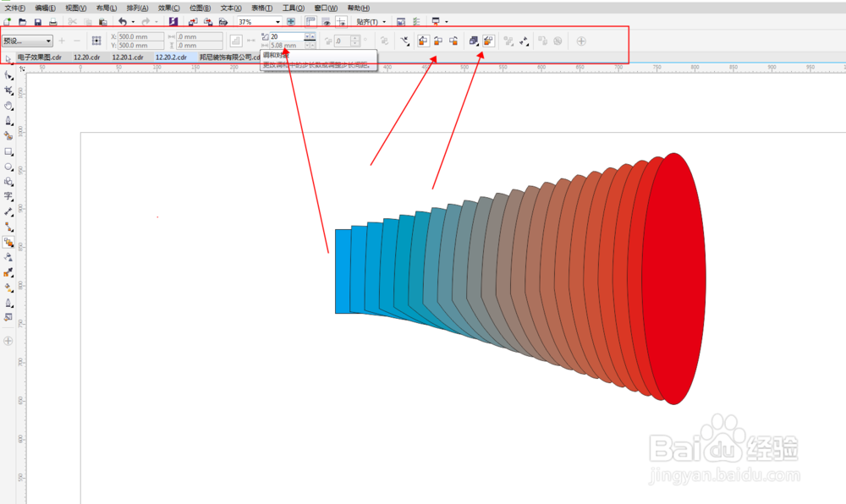Select the Connector tool
Image resolution: width=846 pixels, height=504 pixels.
click(x=8, y=227)
